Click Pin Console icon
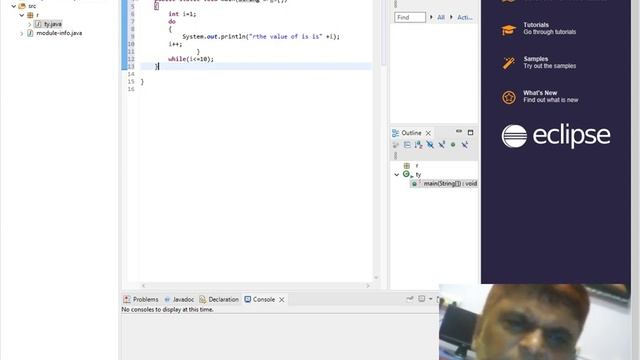 410,299
